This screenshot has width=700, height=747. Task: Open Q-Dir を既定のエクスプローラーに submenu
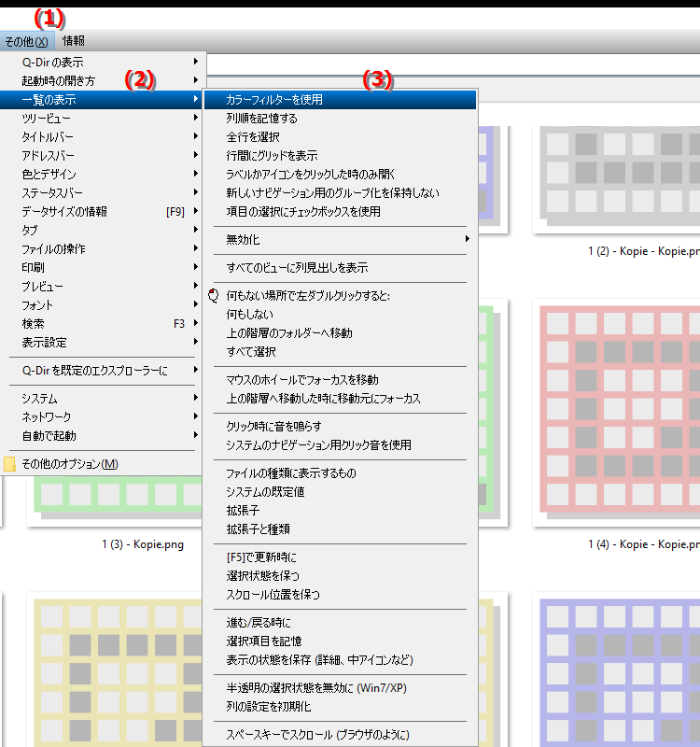pyautogui.click(x=103, y=370)
